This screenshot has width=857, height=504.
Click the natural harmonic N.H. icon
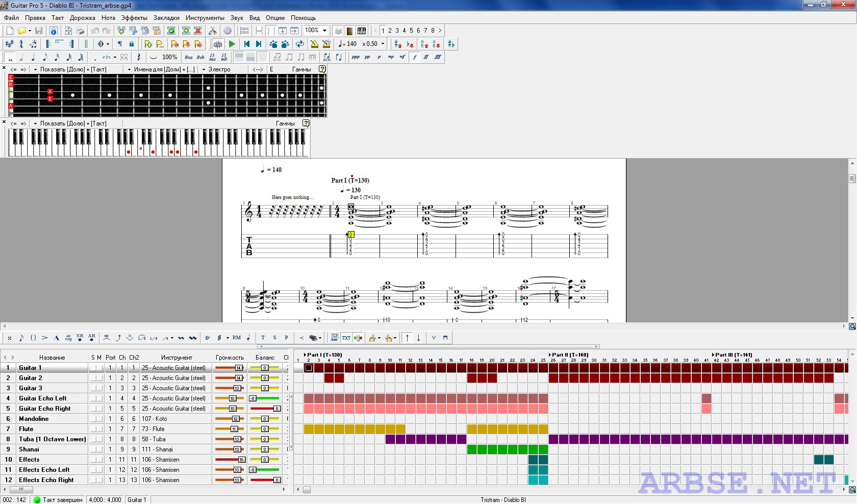coord(80,338)
